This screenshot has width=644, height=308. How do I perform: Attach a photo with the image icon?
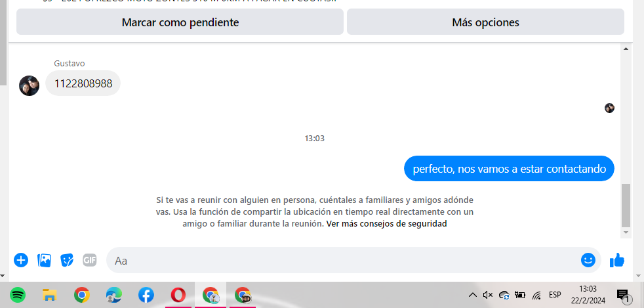(x=44, y=260)
